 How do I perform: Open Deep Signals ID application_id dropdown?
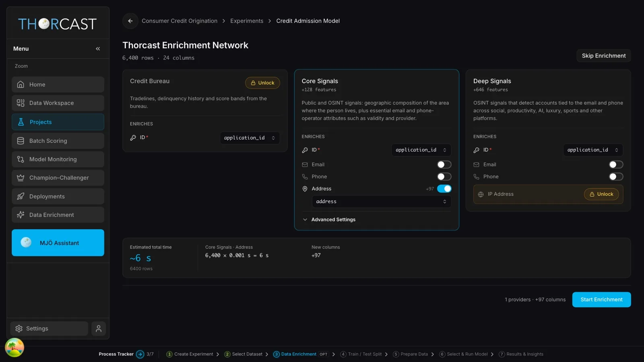593,150
